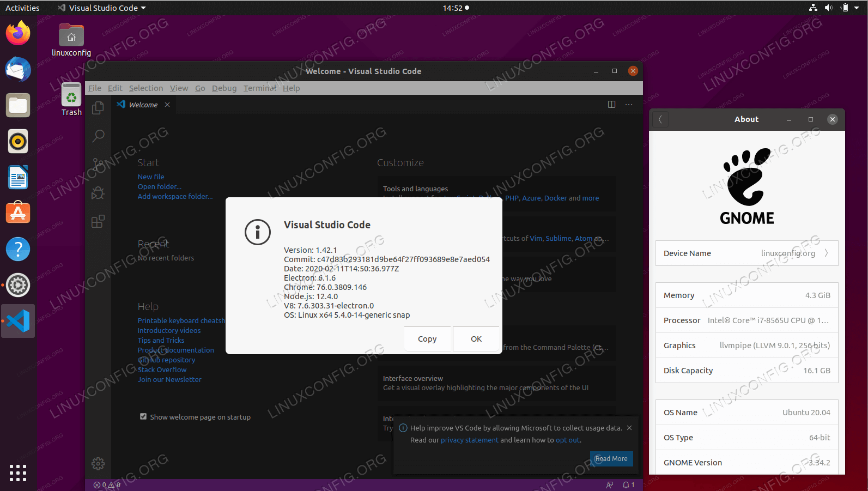The width and height of the screenshot is (868, 491).
Task: Click Copy button in version dialog
Action: (427, 339)
